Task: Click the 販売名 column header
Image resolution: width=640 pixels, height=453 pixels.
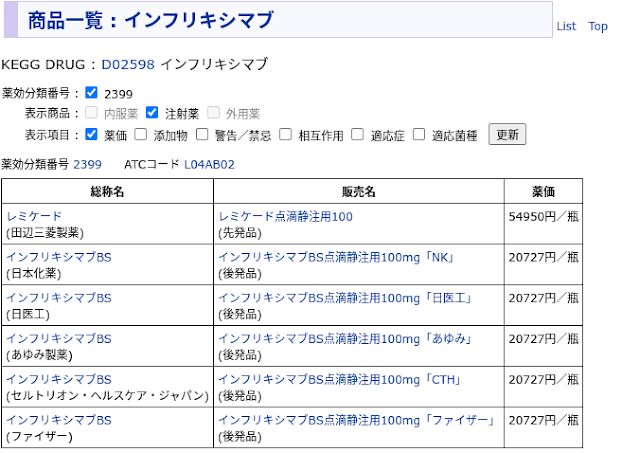Action: [x=359, y=191]
